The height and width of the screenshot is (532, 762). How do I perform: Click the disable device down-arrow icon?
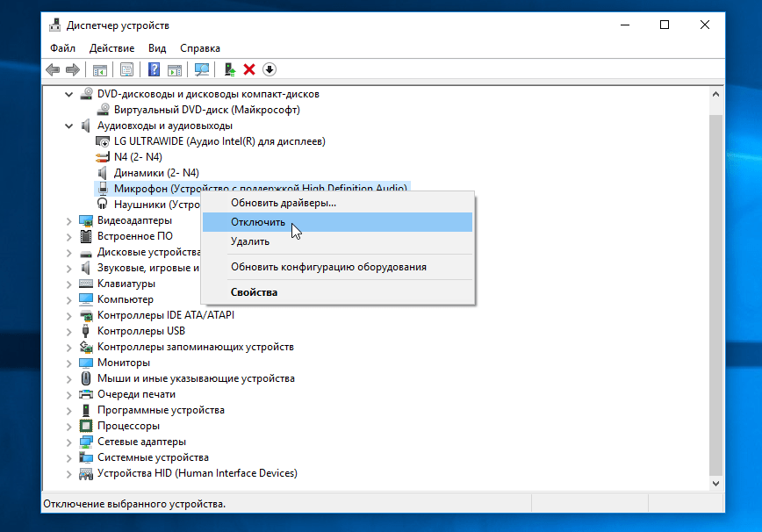(x=270, y=69)
